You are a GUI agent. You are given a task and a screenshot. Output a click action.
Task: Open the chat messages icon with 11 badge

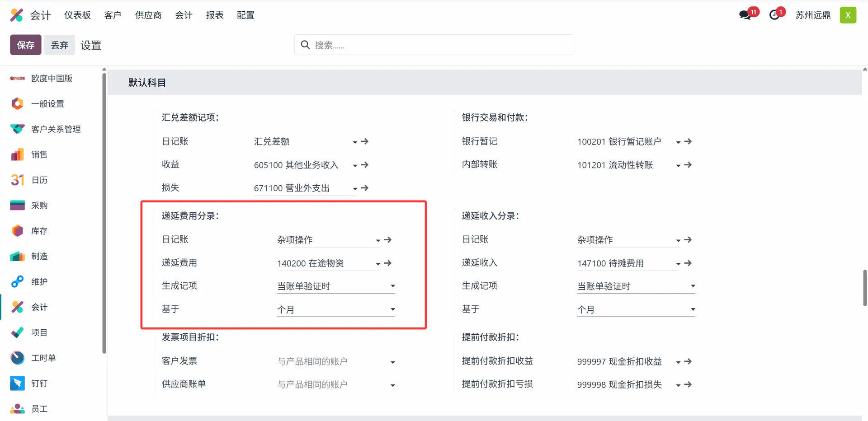click(745, 15)
